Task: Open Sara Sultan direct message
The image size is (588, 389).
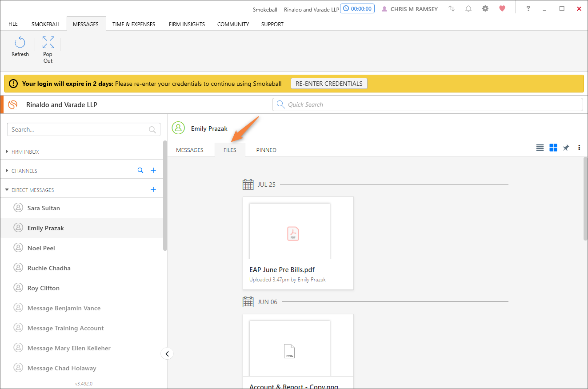Action: pos(82,208)
